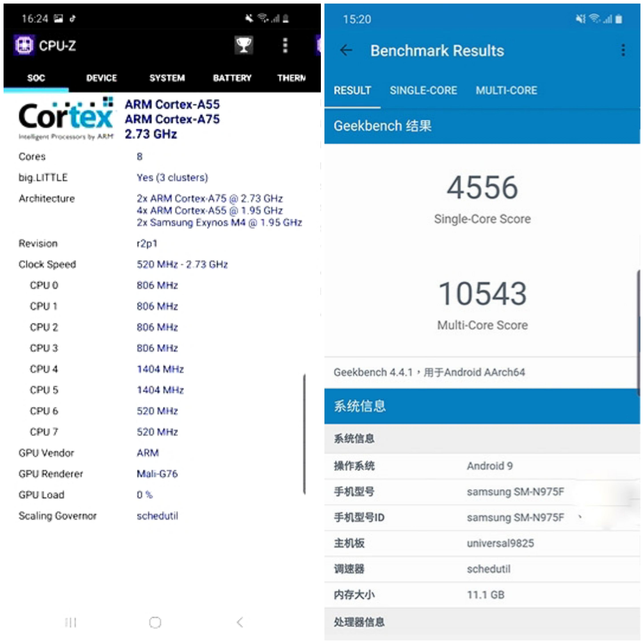The image size is (644, 644).
Task: Open the trophy icon in CPU-Z
Action: (244, 45)
